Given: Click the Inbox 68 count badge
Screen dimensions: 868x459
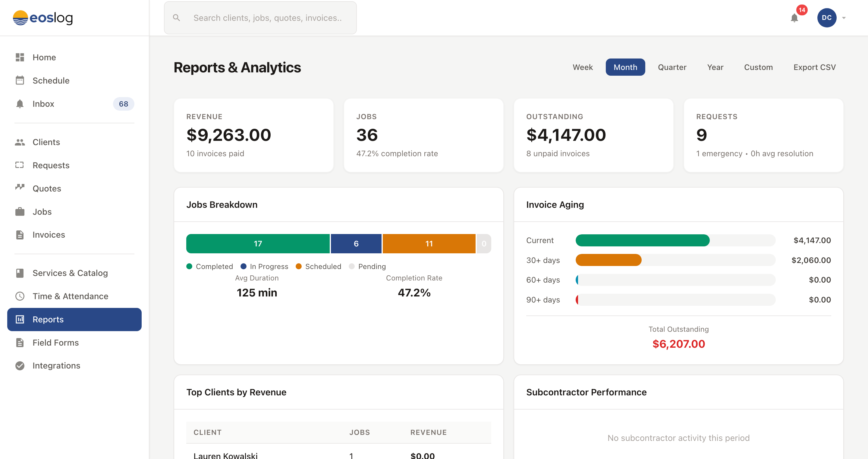Looking at the screenshot, I should 123,104.
